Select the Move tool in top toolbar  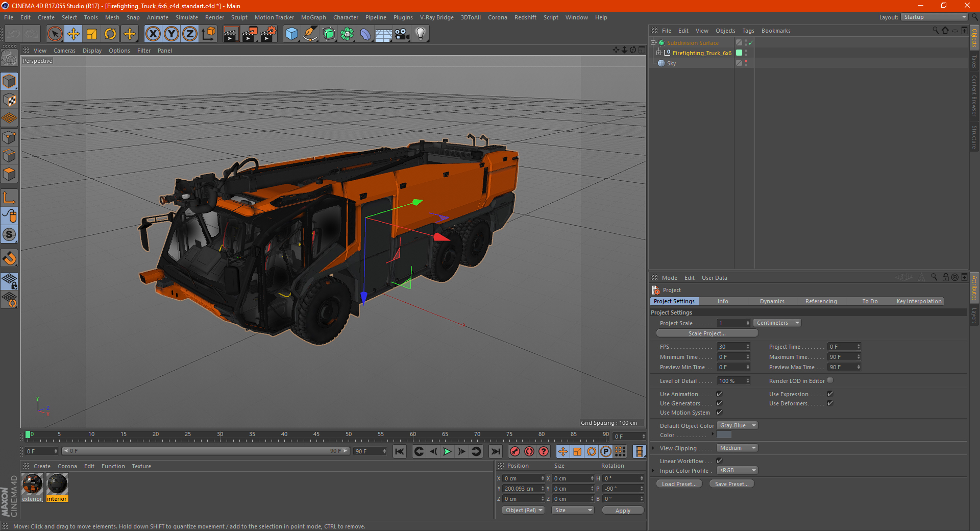tap(73, 34)
